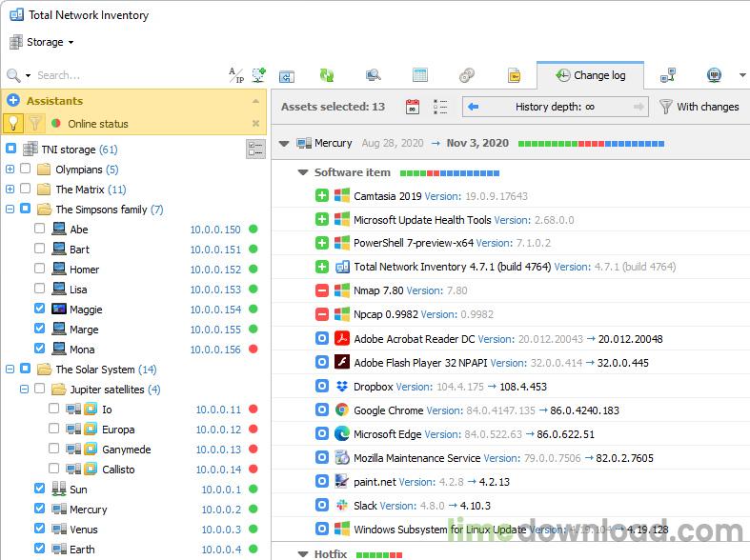Image resolution: width=750 pixels, height=560 pixels.
Task: Click the tree view options icon beside TNI storage
Action: [x=255, y=149]
